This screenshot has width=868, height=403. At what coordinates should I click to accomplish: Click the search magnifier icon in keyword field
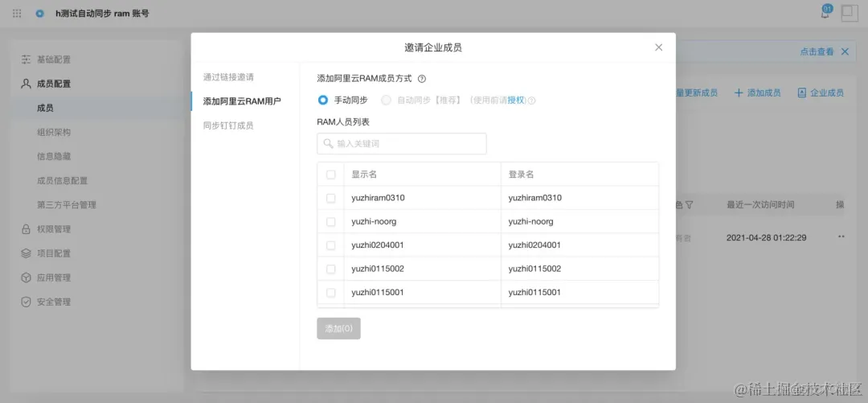tap(329, 143)
